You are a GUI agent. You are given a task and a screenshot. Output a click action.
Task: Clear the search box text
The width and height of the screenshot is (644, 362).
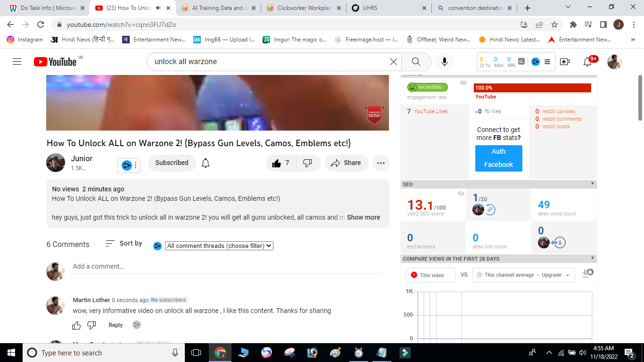[x=394, y=62]
